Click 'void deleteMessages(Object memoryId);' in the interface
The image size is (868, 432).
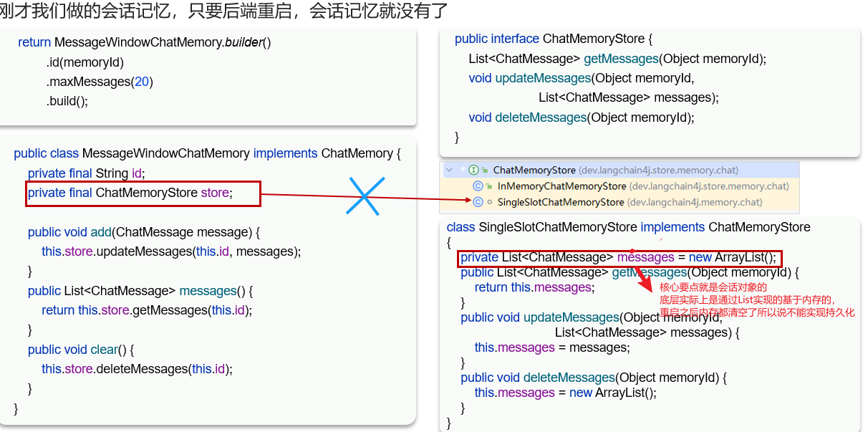pyautogui.click(x=582, y=117)
